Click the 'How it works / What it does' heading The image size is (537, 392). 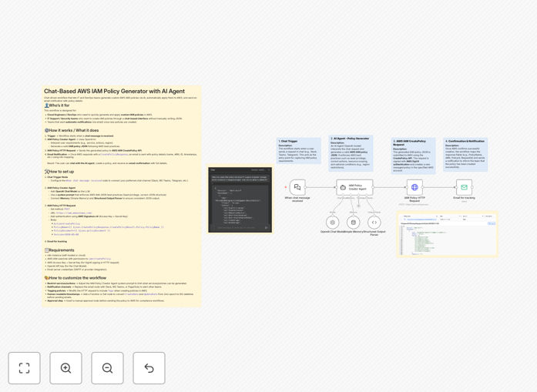[x=72, y=130]
